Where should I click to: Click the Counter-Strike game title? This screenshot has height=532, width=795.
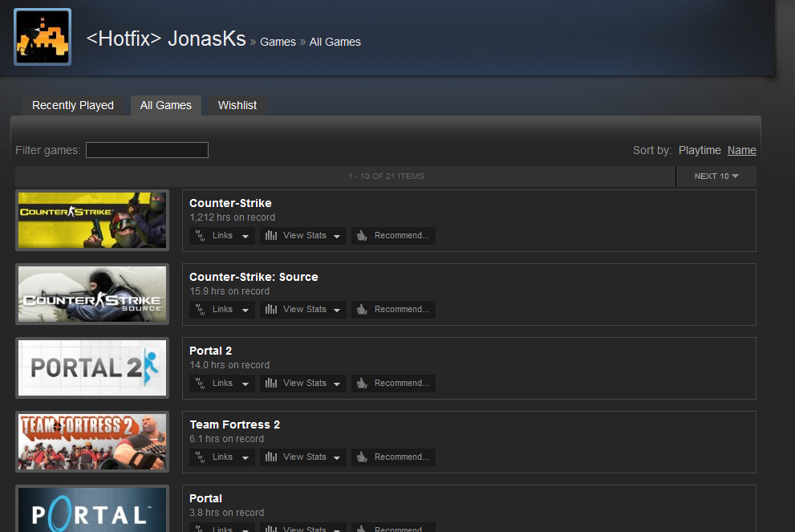click(x=231, y=203)
